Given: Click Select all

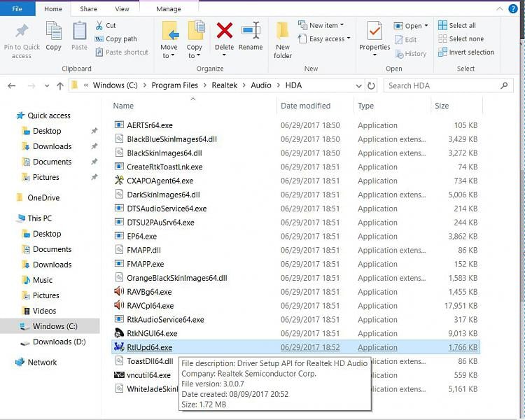Looking at the screenshot, I should pos(457,25).
